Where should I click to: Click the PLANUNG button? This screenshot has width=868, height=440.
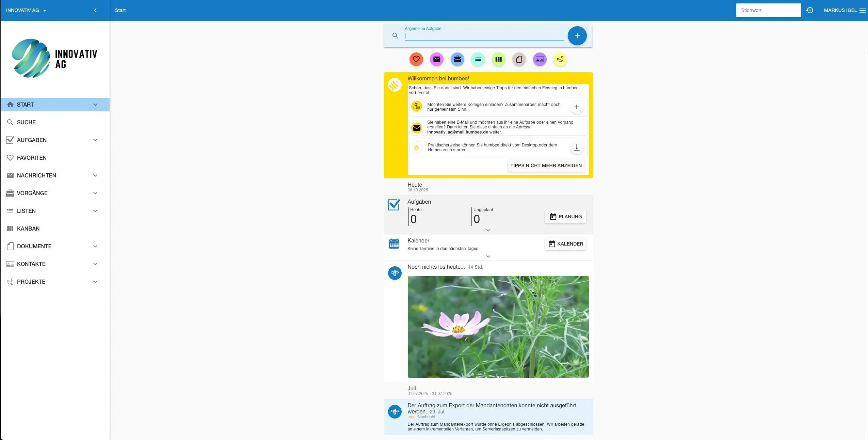tap(565, 217)
